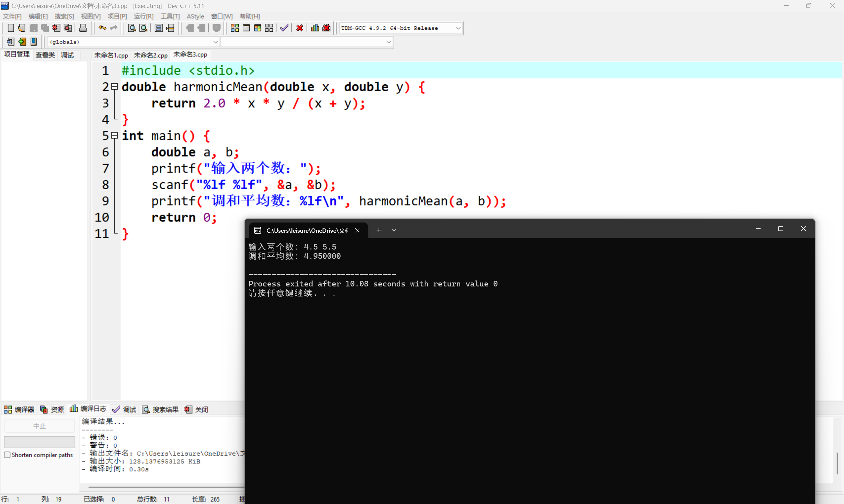Print the current document
844x504 pixels.
(83, 28)
